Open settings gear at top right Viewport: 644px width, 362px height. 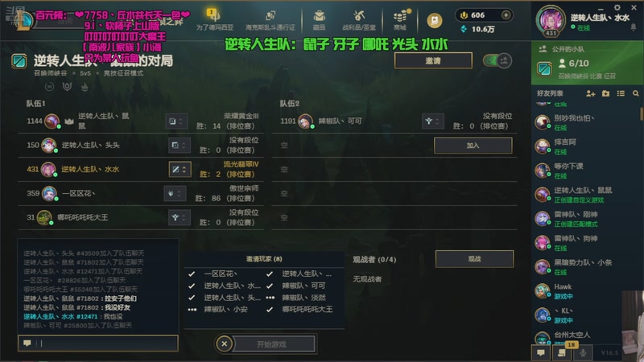pyautogui.click(x=617, y=7)
